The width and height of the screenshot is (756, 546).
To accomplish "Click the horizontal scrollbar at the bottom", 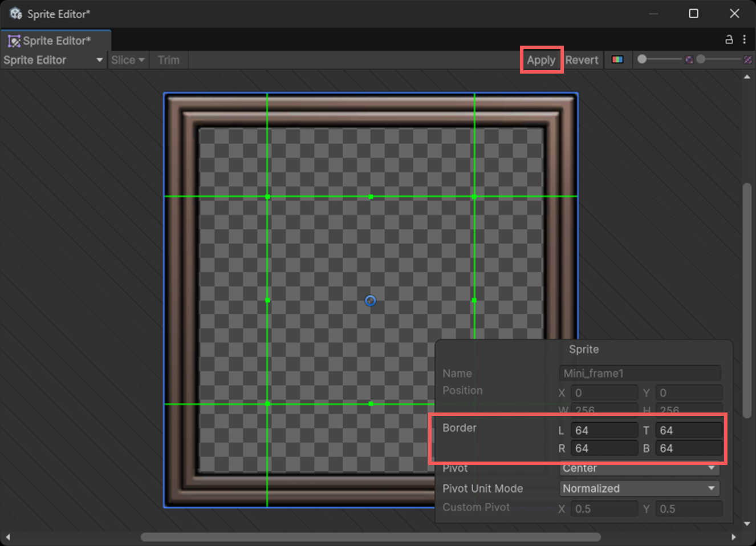I will 371,537.
